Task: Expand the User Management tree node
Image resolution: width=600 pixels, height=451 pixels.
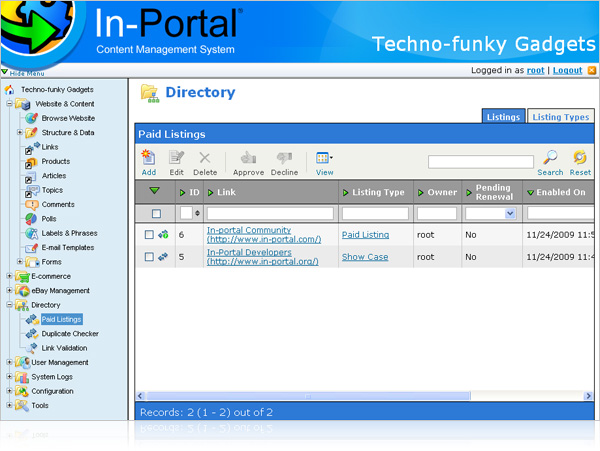Action: 9,362
